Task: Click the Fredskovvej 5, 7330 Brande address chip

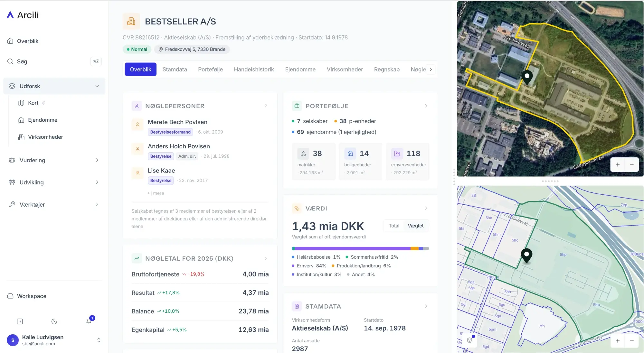Action: 192,49
